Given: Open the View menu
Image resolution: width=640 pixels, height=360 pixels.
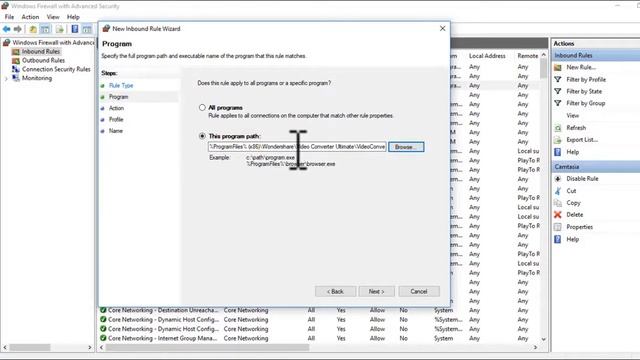Looking at the screenshot, I should point(53,17).
